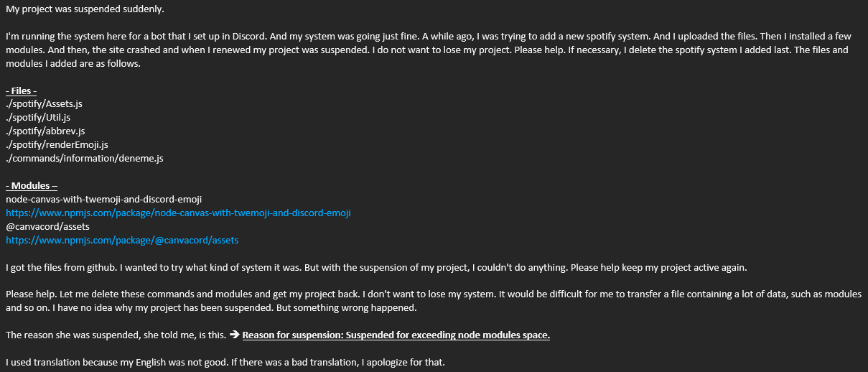The width and height of the screenshot is (868, 372).
Task: Open the node-canvas-with-twemoji-and-discord-emoji npmjs link
Action: 178,213
